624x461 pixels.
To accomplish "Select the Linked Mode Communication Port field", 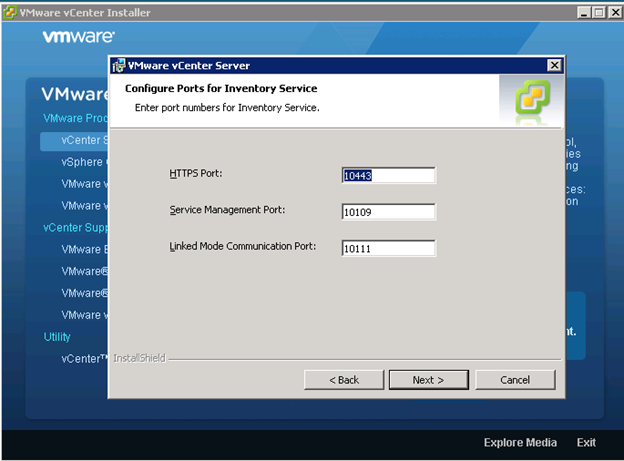I will [x=388, y=248].
